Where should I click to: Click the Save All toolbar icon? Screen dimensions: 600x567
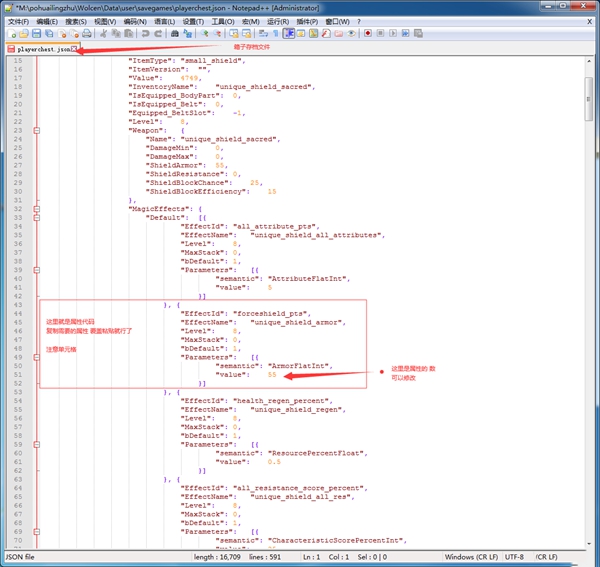click(49, 34)
